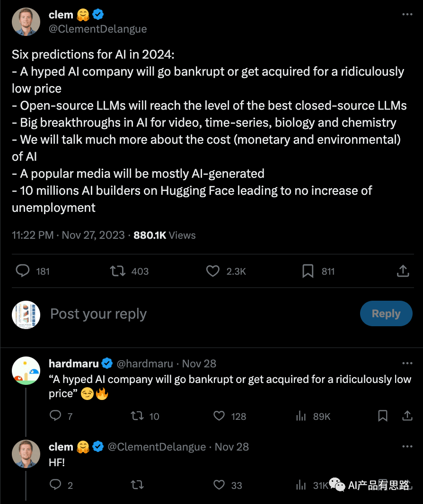Open the 11:22 PM Nov 27, 2023 timestamp
Image resolution: width=423 pixels, height=504 pixels.
[68, 235]
